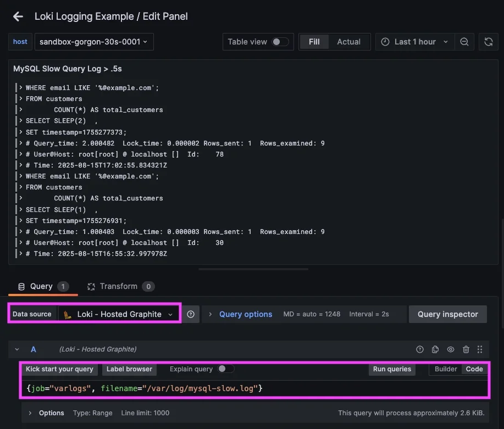Hide query A with the eye icon
The width and height of the screenshot is (504, 429).
(x=451, y=349)
